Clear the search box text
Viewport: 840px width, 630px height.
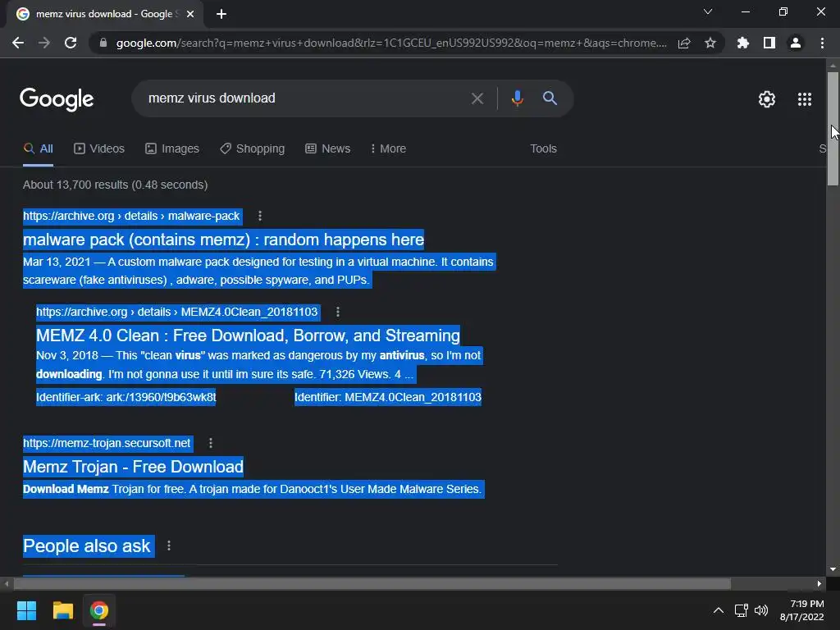point(477,98)
